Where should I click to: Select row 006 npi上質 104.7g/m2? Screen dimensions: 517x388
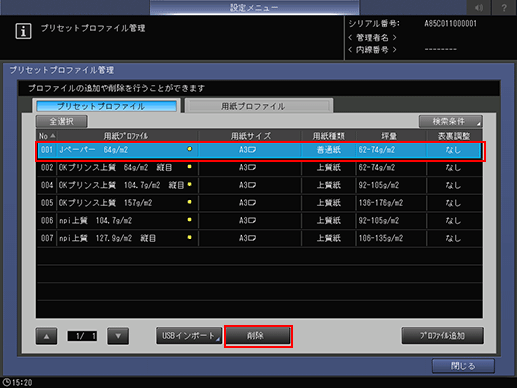[259, 221]
